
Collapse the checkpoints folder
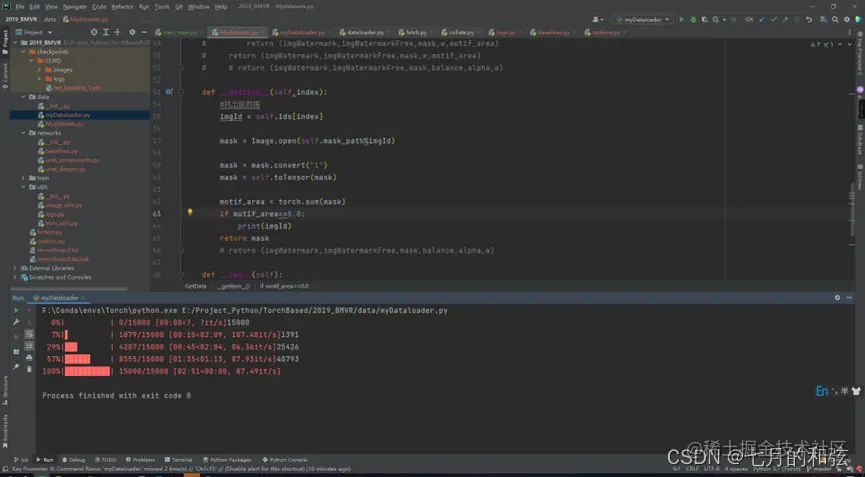24,52
